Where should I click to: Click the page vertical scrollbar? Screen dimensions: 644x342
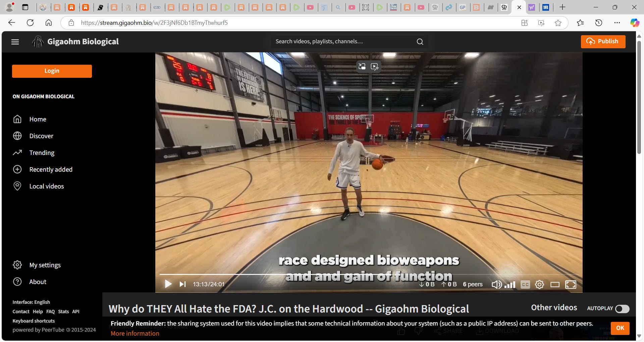[x=639, y=97]
